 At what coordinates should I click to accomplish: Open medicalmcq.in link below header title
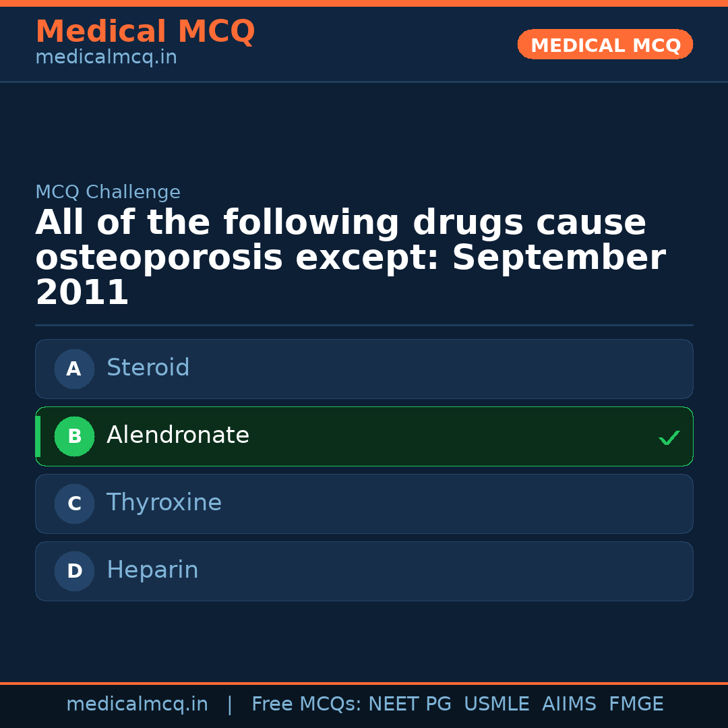click(106, 58)
